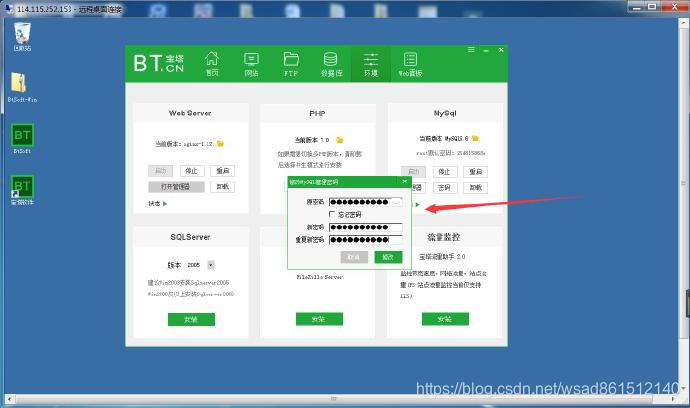Click the BT.CN logo
The width and height of the screenshot is (690, 408).
pos(159,63)
